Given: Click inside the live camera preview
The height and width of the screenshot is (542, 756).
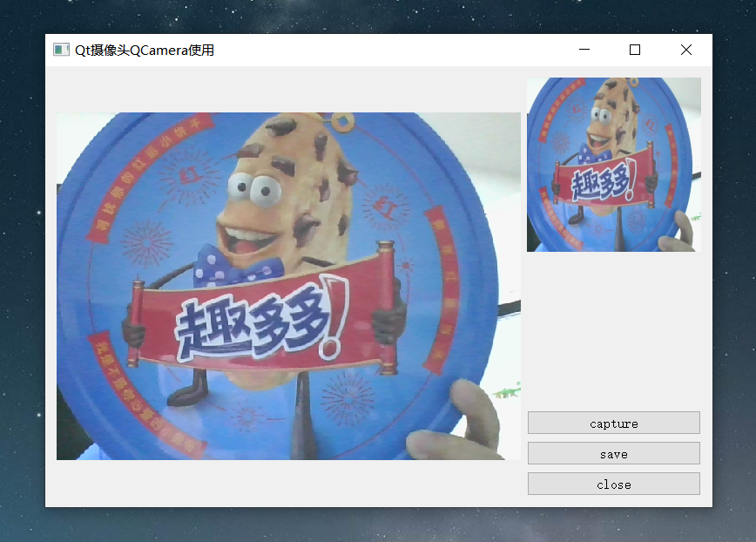Looking at the screenshot, I should click(x=287, y=288).
